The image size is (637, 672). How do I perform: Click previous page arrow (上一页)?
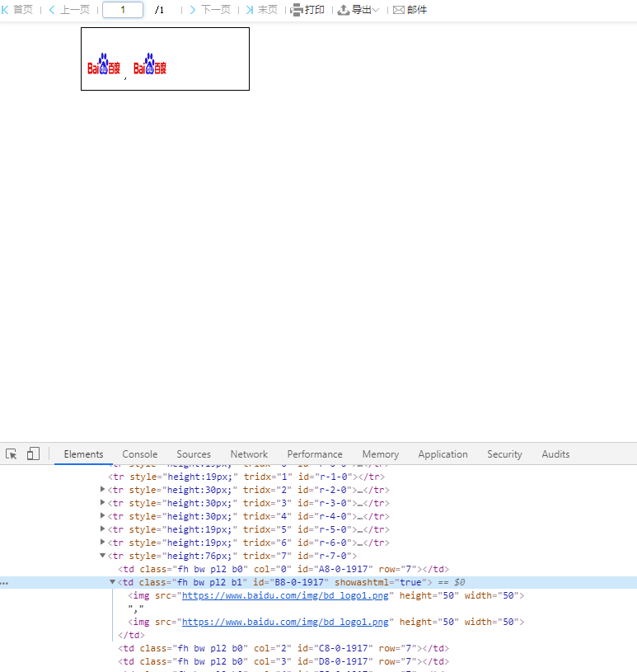tap(52, 10)
